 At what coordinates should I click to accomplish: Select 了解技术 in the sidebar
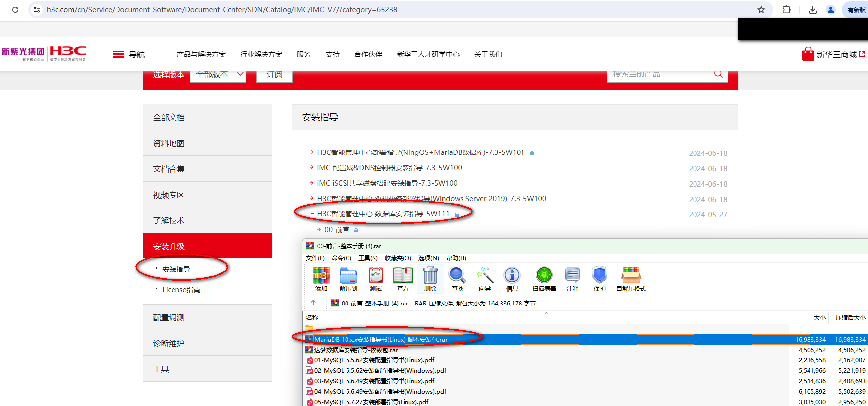[208, 220]
